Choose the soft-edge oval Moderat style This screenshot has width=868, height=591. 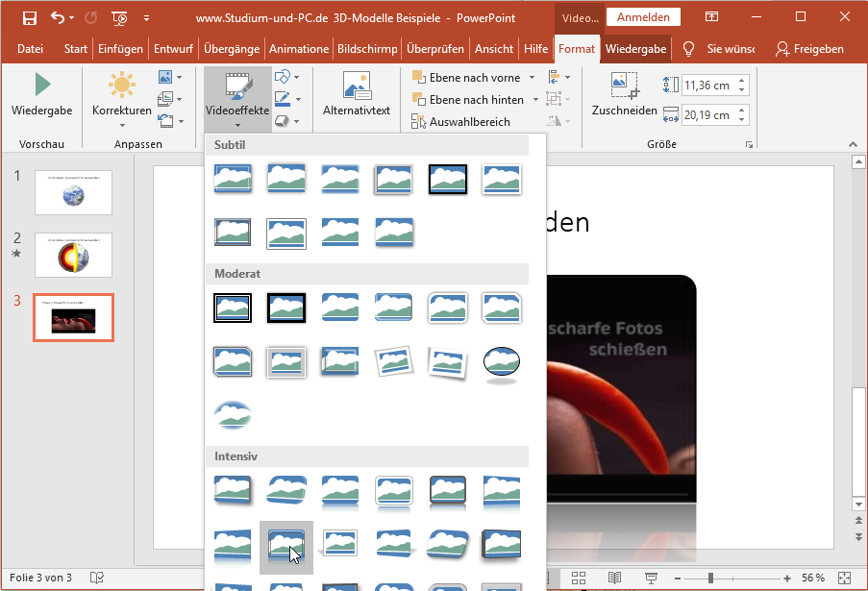pos(233,415)
